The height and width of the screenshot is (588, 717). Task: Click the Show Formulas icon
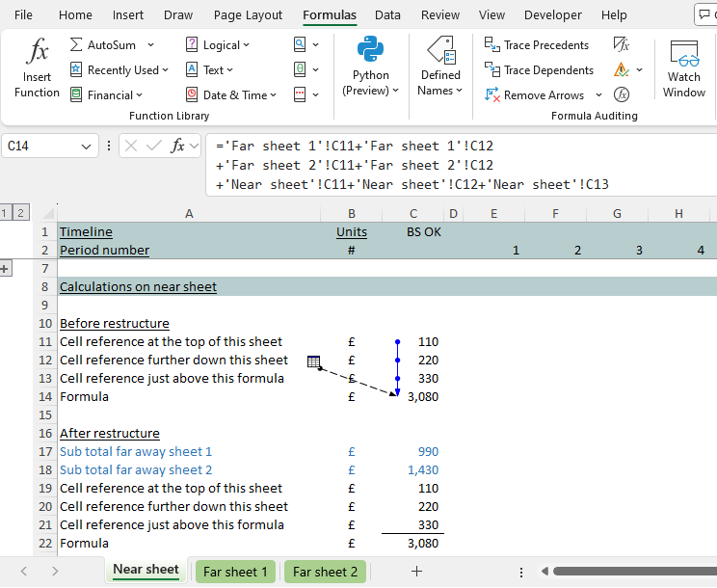point(622,45)
